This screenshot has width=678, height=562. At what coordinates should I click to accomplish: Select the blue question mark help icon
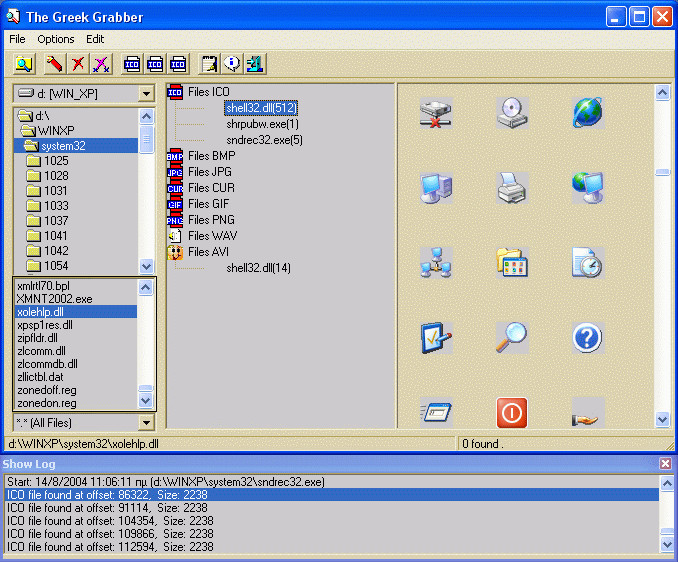tap(587, 337)
